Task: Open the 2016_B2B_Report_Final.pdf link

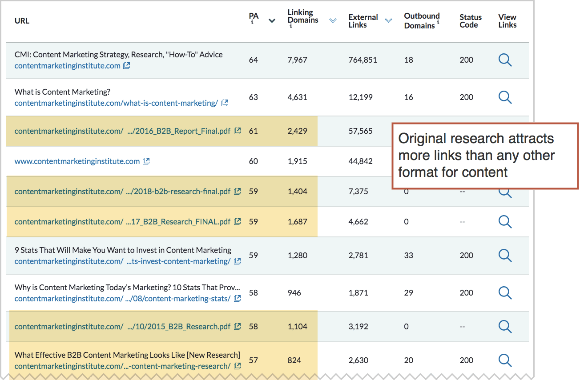Action: [123, 131]
